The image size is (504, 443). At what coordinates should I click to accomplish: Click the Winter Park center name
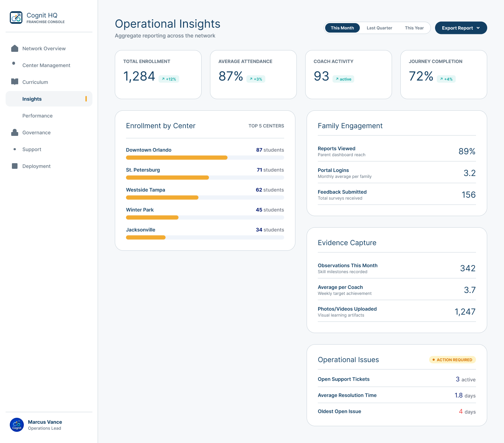click(x=140, y=210)
